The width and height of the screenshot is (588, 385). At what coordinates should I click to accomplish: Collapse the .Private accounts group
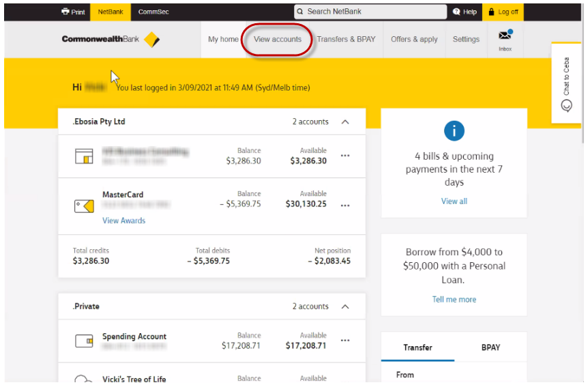[344, 306]
